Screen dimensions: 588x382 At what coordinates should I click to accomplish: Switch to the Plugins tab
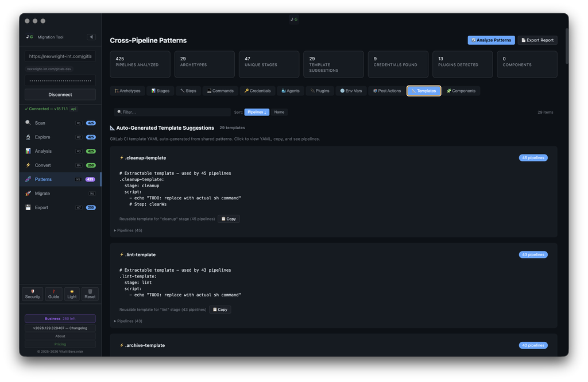[320, 91]
